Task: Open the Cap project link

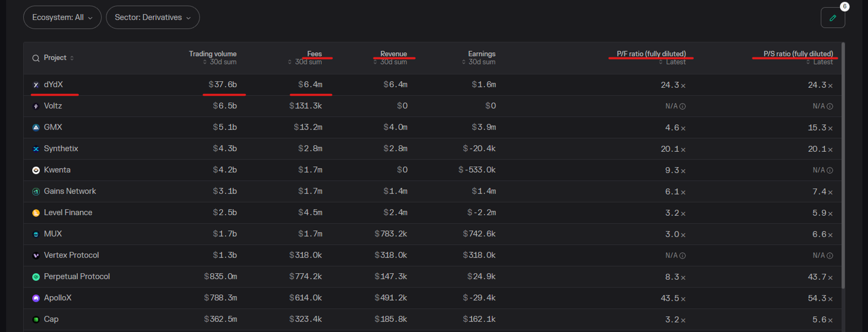Action: [x=51, y=319]
